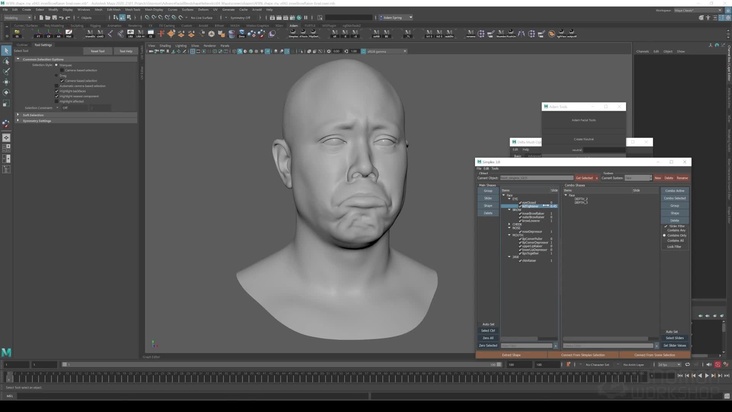Activate the Scale tool in the toolbox
Image resolution: width=732 pixels, height=412 pixels.
coord(6,103)
